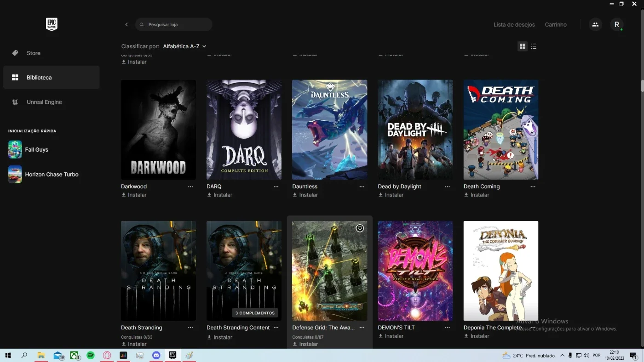
Task: Install Dead by Daylight
Action: pyautogui.click(x=391, y=195)
